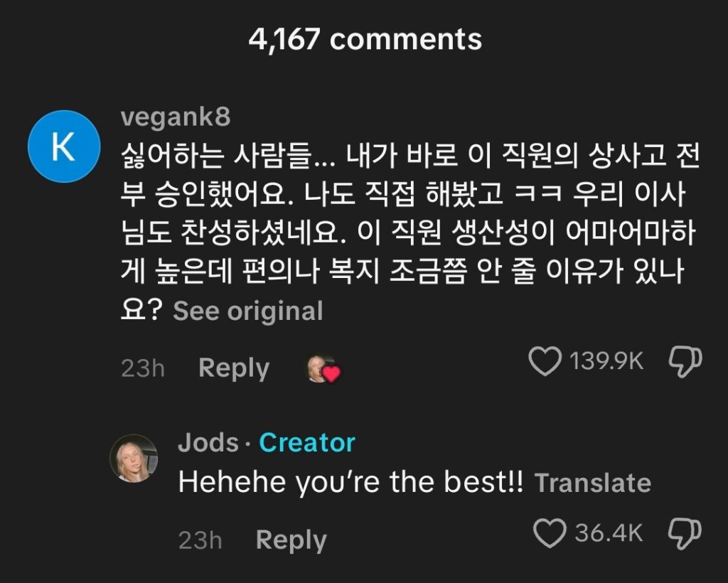
Task: Dislike the Jods creator reply
Action: [685, 533]
